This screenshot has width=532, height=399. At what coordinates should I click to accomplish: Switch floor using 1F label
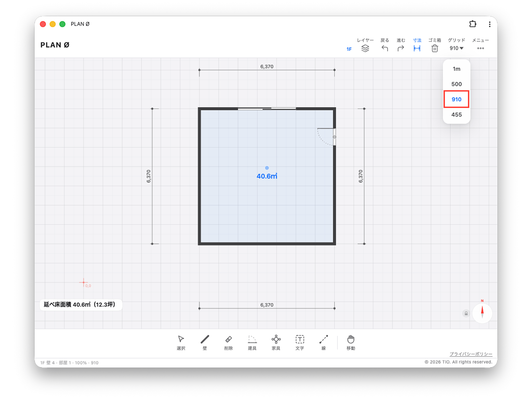click(x=349, y=49)
